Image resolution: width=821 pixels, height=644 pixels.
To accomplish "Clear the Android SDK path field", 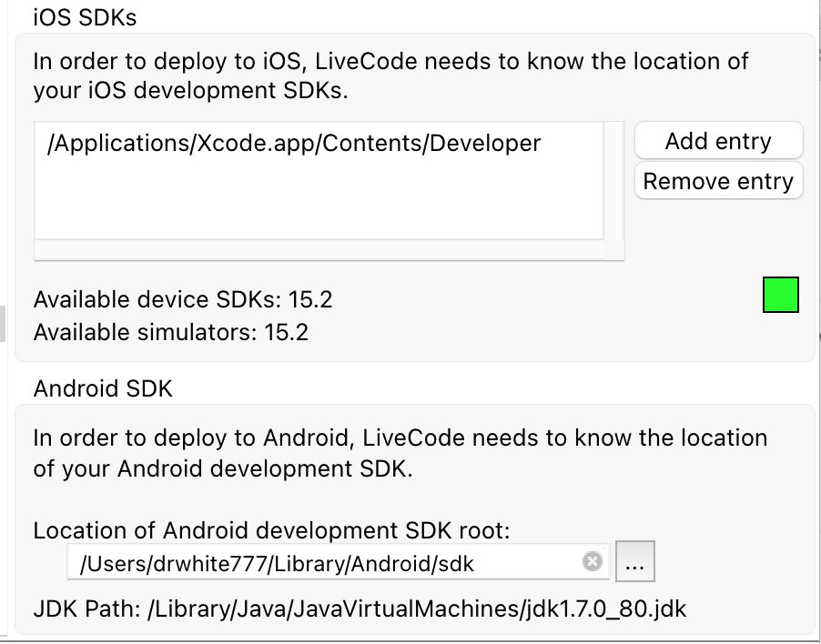I will 592,562.
